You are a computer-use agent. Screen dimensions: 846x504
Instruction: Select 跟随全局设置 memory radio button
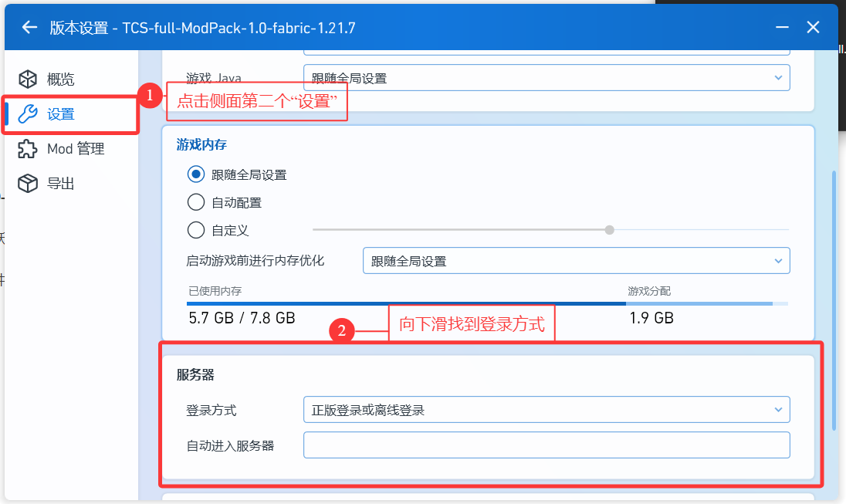(x=196, y=174)
